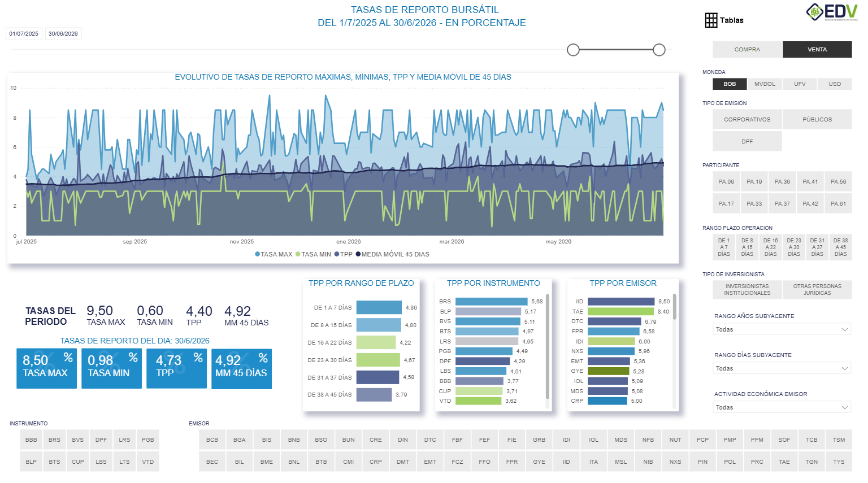The image size is (868, 483).
Task: Filter plazo DE 23 A 30 DÍAS button
Action: [794, 247]
